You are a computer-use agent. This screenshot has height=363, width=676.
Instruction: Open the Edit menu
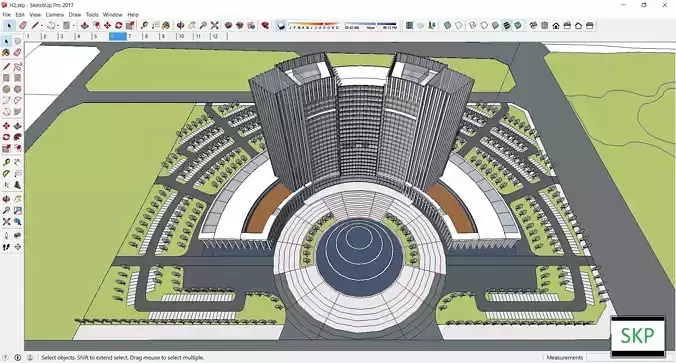20,15
